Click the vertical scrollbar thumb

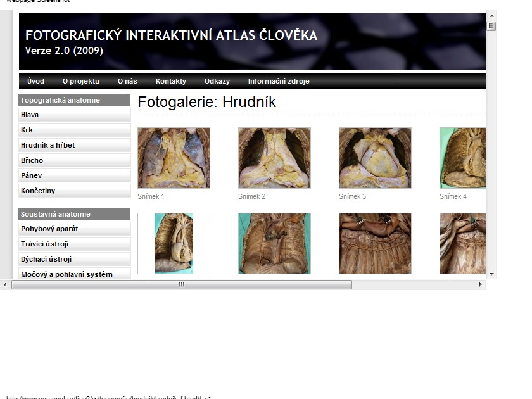click(491, 26)
